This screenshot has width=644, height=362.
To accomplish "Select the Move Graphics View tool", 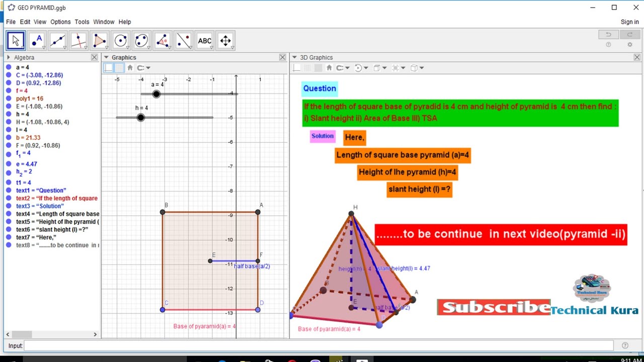I will 225,41.
